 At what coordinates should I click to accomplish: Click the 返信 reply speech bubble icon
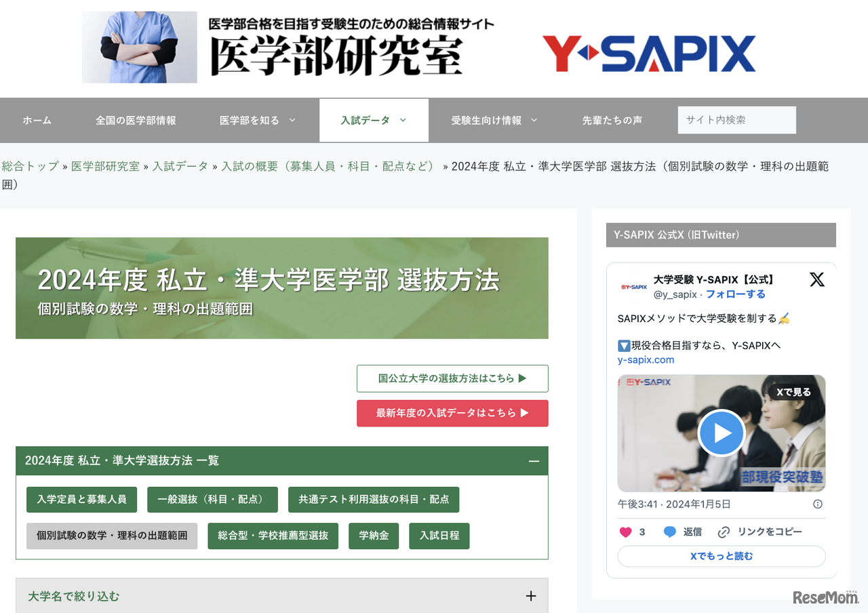click(x=667, y=532)
